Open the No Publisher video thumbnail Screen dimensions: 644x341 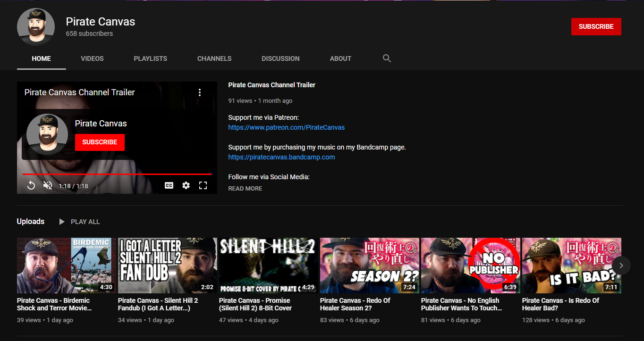point(471,266)
